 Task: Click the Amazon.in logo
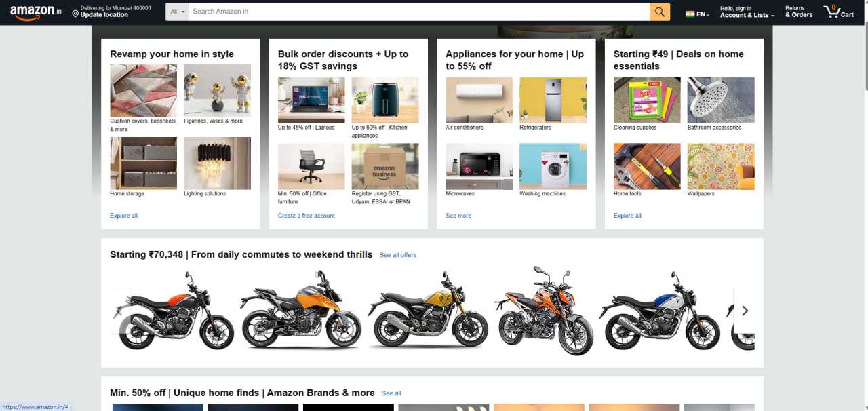[x=36, y=13]
